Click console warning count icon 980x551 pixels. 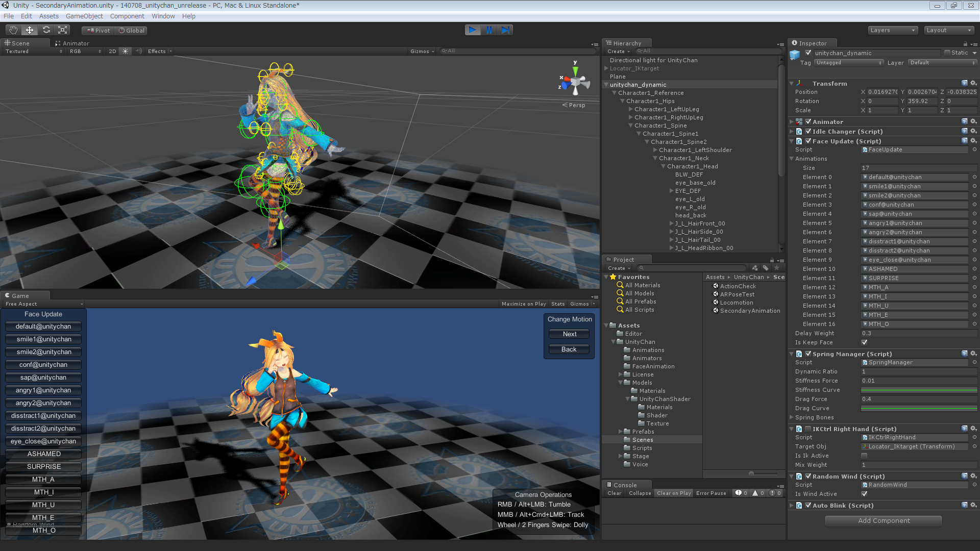758,493
